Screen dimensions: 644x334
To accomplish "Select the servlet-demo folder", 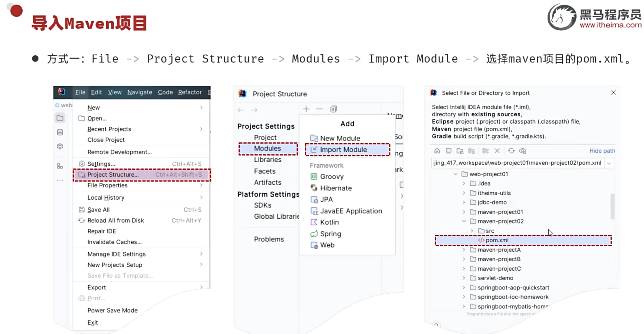I will (495, 278).
